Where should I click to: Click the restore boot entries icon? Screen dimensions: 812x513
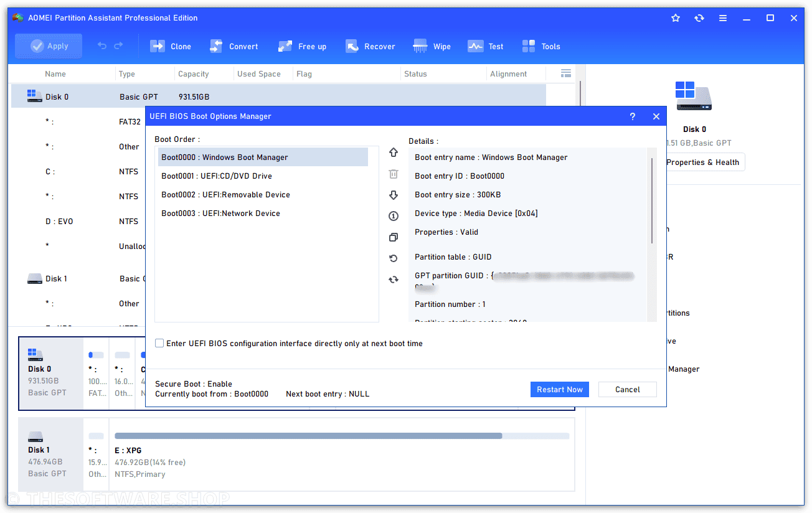coord(393,258)
